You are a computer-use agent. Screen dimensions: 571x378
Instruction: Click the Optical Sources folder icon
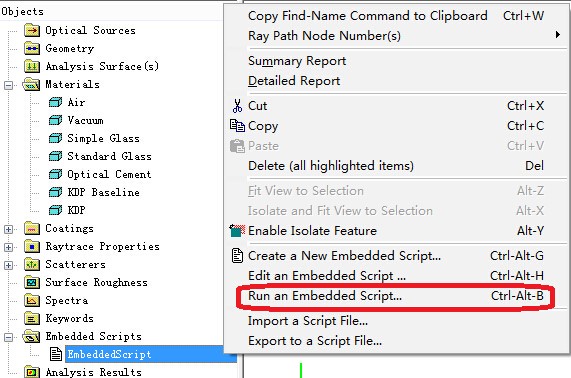pyautogui.click(x=32, y=30)
